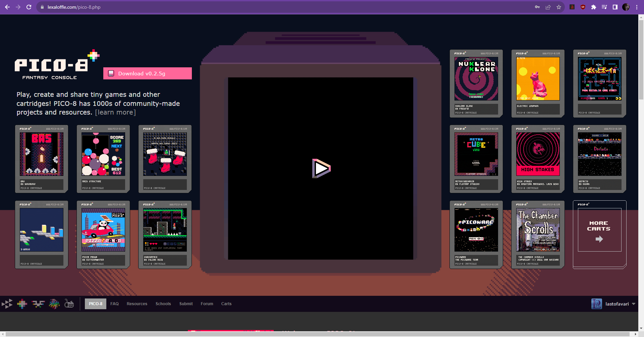
Task: Open the uBlock Origin extension icon
Action: 583,7
